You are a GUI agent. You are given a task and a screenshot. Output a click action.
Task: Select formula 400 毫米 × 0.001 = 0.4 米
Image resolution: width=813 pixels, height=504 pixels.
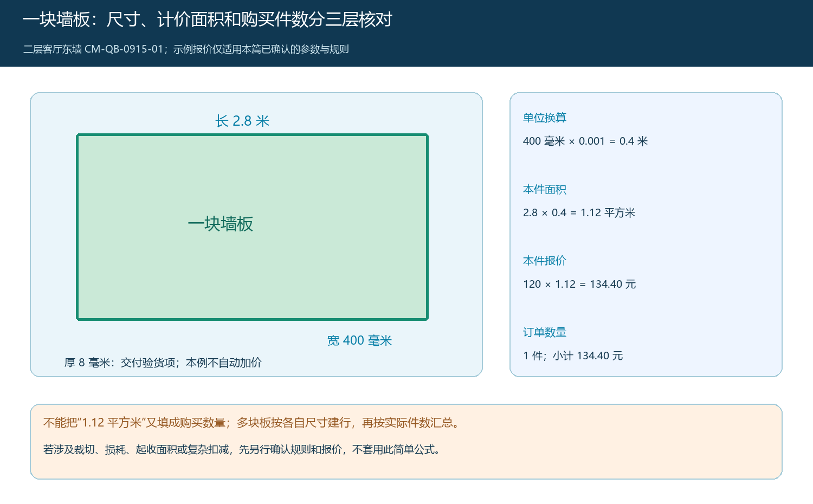click(x=585, y=141)
